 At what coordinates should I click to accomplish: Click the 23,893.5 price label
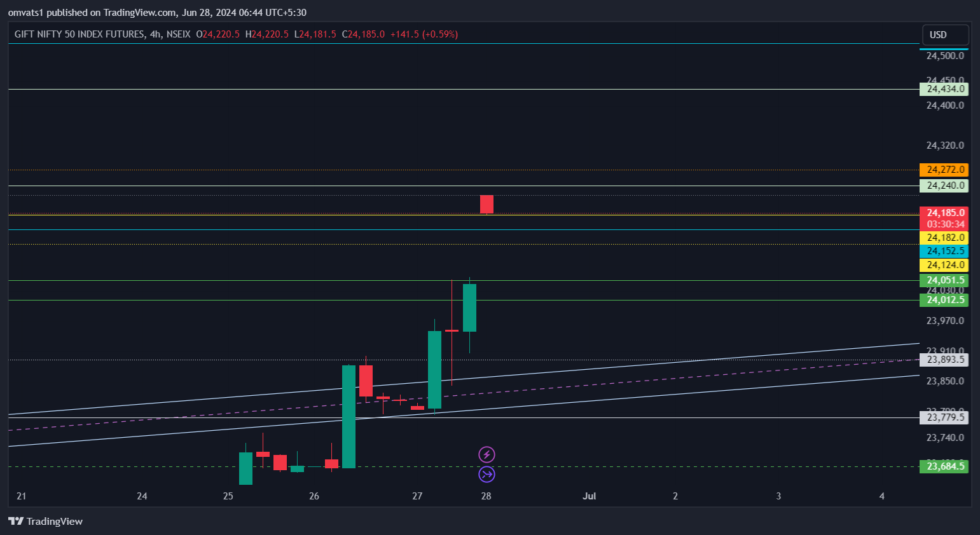pyautogui.click(x=944, y=360)
